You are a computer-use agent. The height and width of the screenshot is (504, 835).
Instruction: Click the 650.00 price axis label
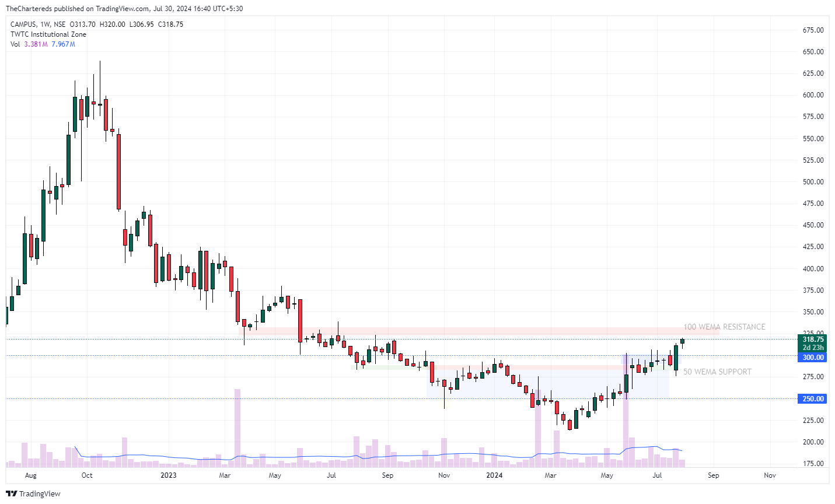813,52
